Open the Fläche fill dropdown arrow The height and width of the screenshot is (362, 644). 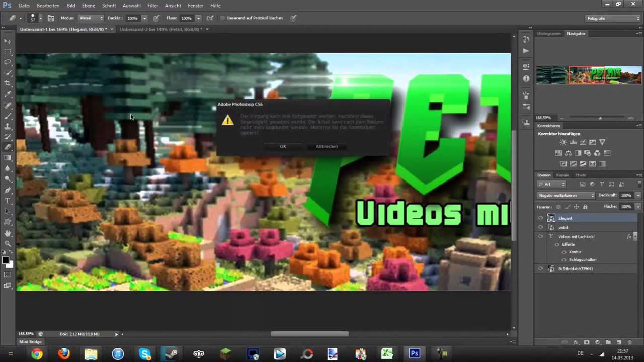pyautogui.click(x=638, y=207)
